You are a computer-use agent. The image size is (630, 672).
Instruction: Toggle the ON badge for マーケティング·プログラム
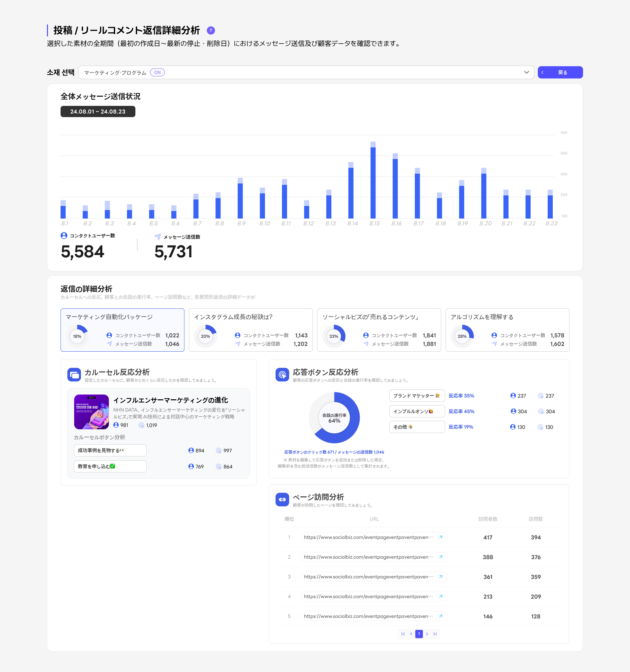click(157, 73)
